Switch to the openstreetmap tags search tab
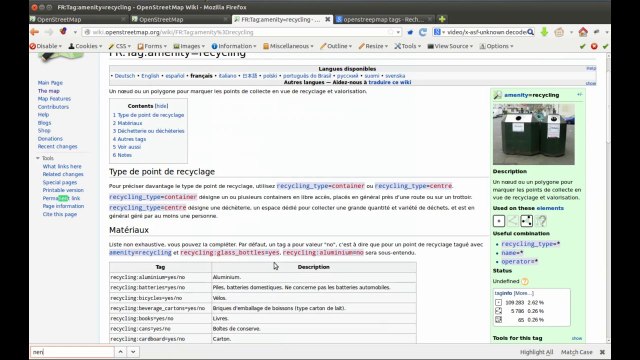Screen dimensions: 640x360 pyautogui.click(x=384, y=19)
